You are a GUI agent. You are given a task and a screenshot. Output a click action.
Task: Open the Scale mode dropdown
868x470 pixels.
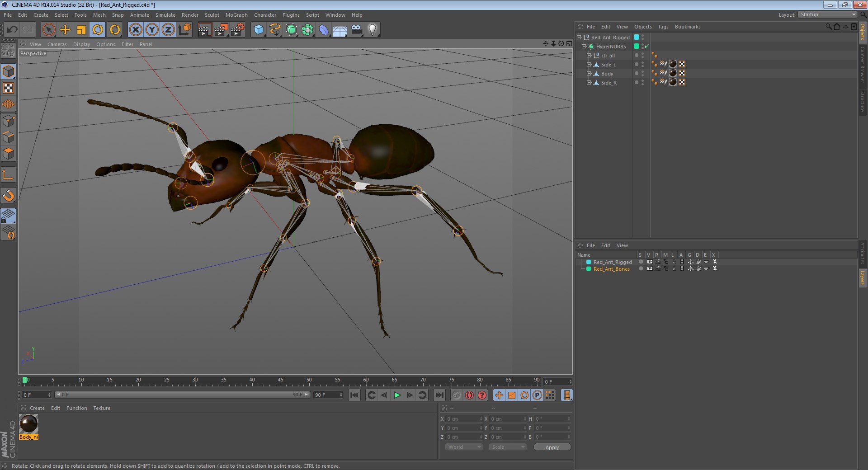tap(508, 447)
